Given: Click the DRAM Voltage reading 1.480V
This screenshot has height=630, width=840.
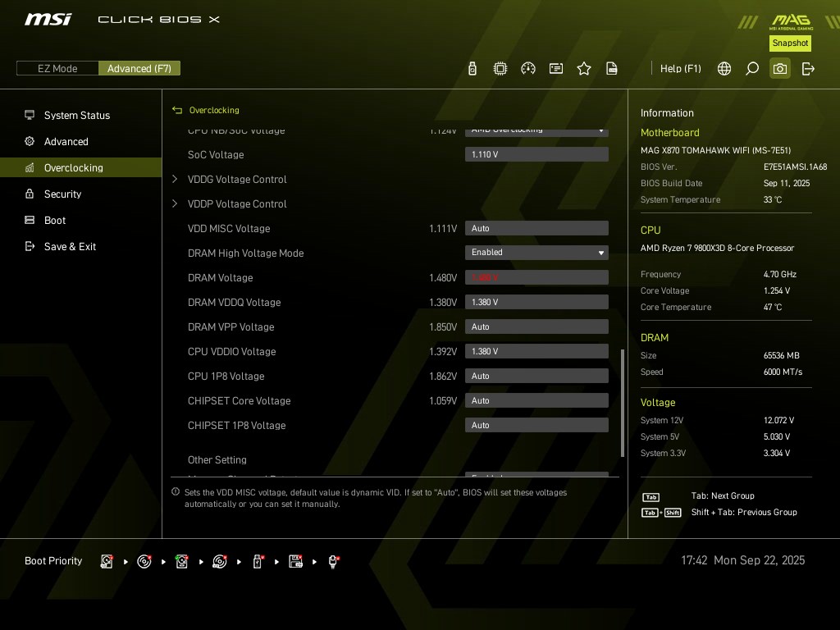Looking at the screenshot, I should (443, 278).
